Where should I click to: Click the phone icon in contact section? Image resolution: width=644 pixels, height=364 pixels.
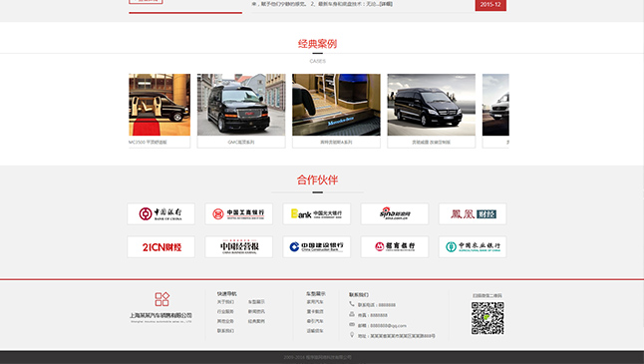coord(352,304)
